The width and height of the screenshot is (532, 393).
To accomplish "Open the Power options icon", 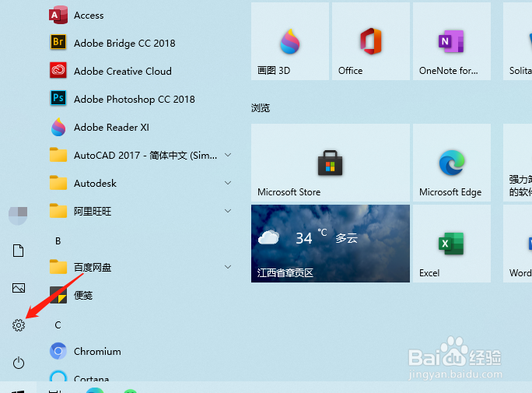I will [x=19, y=363].
